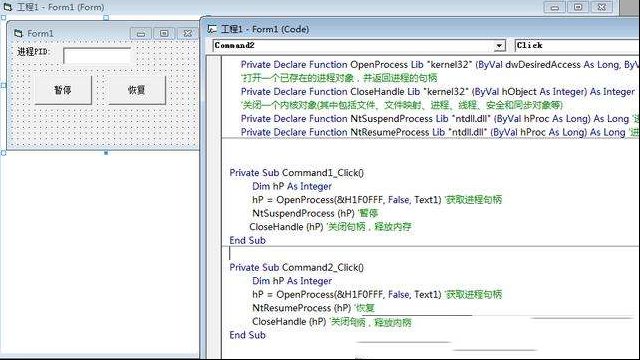
Task: Place cursor on NtSuspendProcess (hP) line
Action: pos(315,213)
